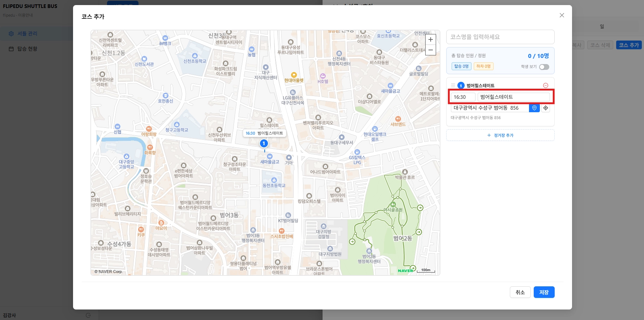644x320 pixels.
Task: Click the 정호승문학관 icon on the map
Action: [146, 171]
